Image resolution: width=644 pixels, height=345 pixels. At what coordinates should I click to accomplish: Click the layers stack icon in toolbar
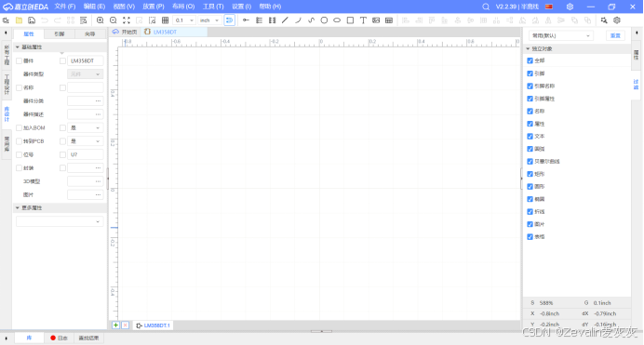coord(617,20)
